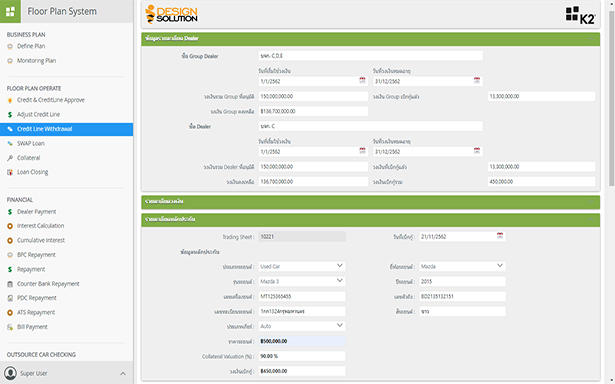
Task: Click the Collateral Valuation 90.00 % field
Action: tap(302, 356)
